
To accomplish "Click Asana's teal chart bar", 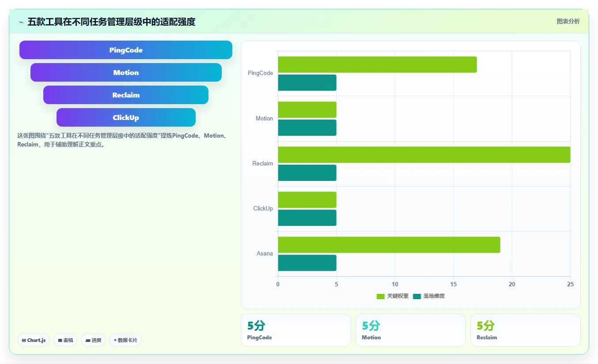I will (x=307, y=263).
